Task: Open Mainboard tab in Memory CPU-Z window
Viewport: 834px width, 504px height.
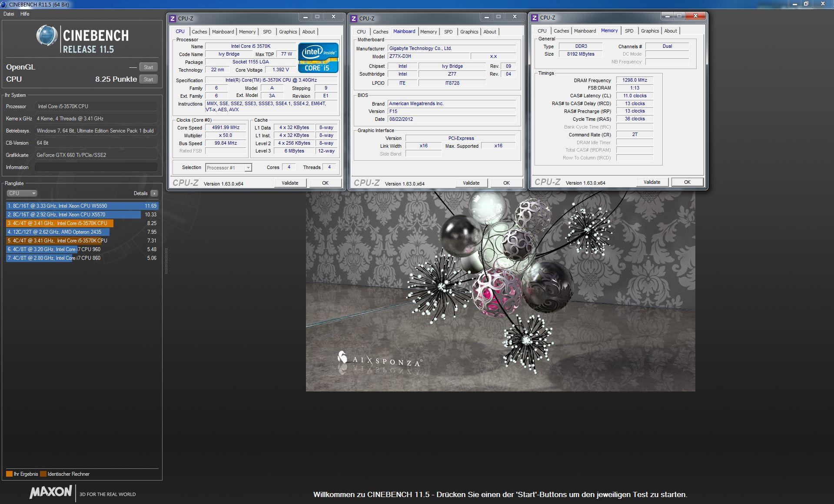Action: [585, 31]
